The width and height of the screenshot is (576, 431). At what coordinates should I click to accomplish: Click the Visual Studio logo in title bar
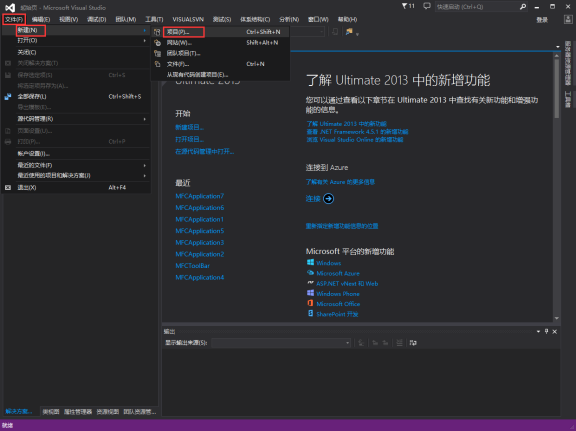[x=10, y=7]
